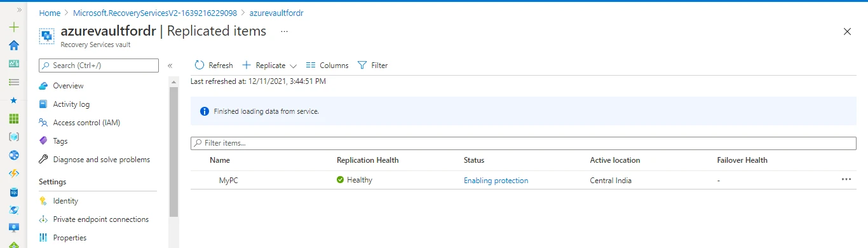868x248 pixels.
Task: Sort by Failover Health column header
Action: (742, 160)
